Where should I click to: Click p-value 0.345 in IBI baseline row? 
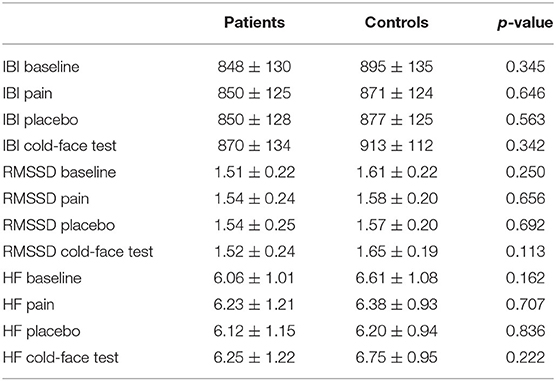[x=526, y=67]
